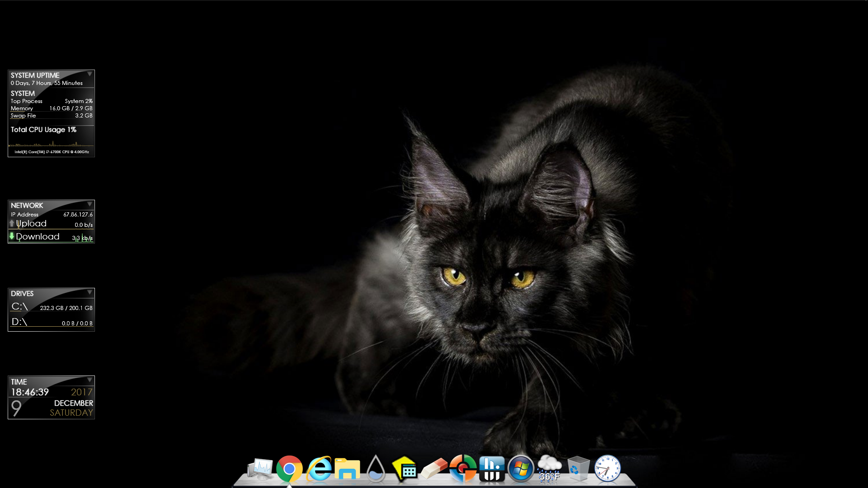Open the yellow calendar tag icon

pyautogui.click(x=405, y=469)
